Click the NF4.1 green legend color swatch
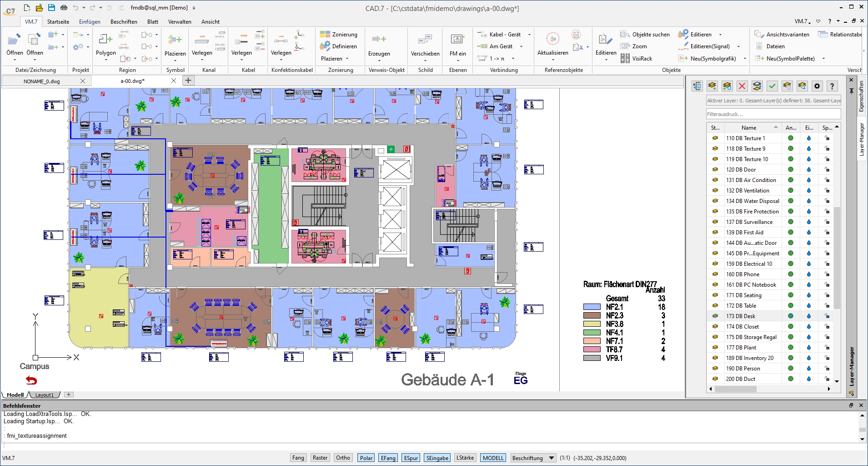Viewport: 868px width, 466px height. pos(592,333)
